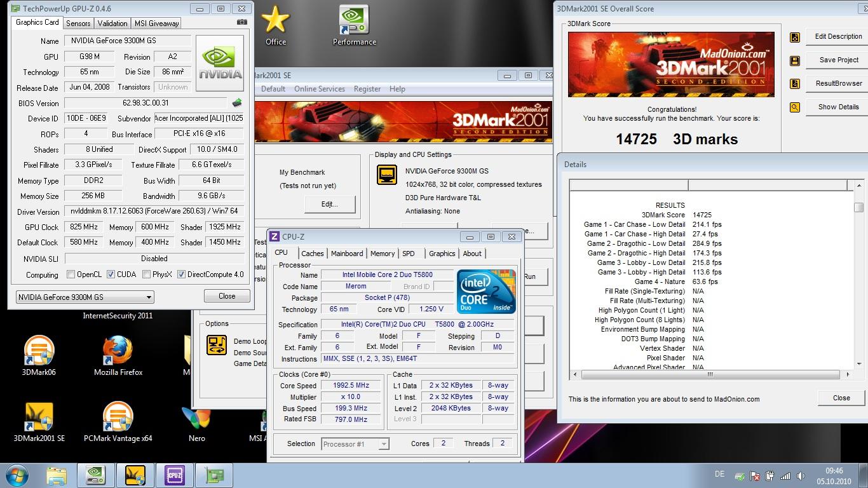868x488 pixels.
Task: Switch to the NVIDIA GPU-Z taskbar button
Action: [96, 475]
